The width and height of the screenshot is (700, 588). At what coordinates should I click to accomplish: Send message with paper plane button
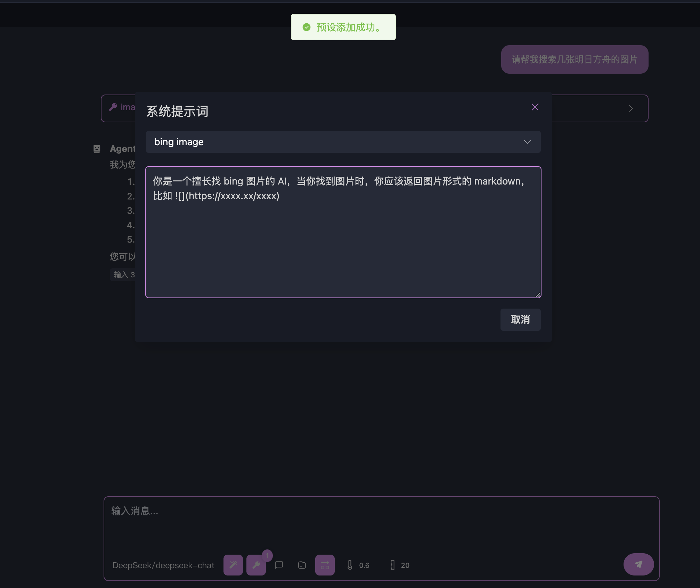pyautogui.click(x=638, y=564)
